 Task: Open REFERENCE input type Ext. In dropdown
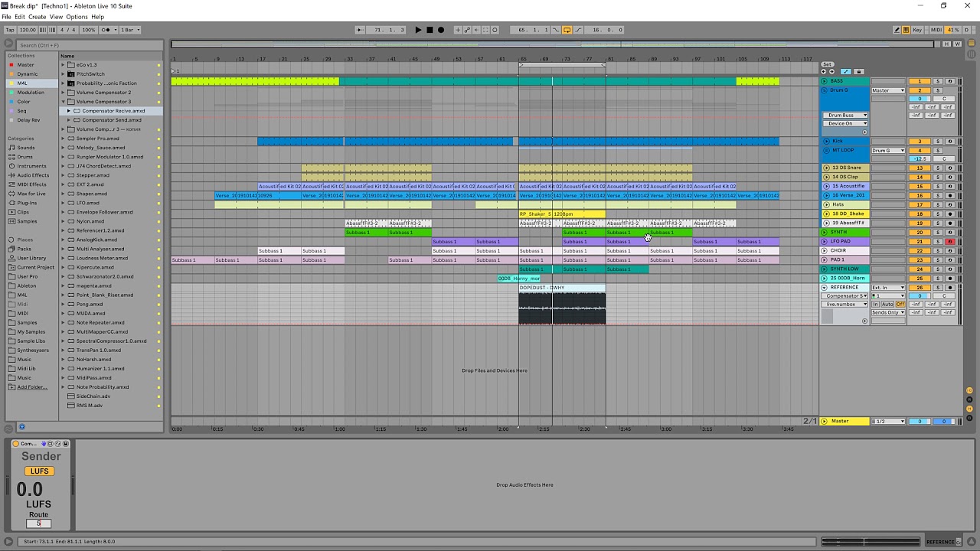point(888,288)
